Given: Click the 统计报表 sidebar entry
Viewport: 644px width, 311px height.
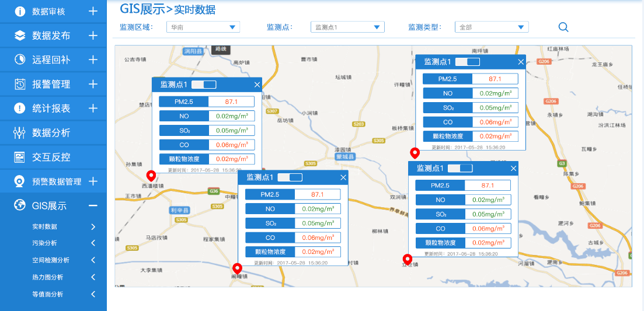Looking at the screenshot, I should [x=51, y=109].
